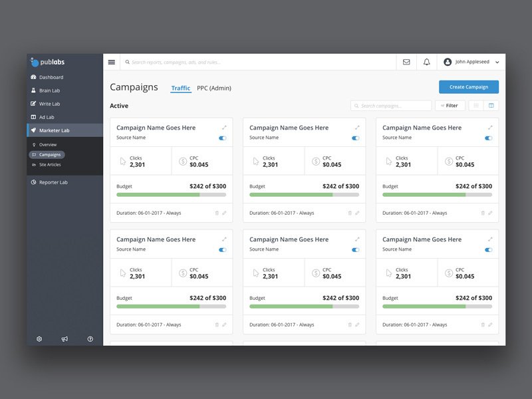Delete the top-left campaign via trash icon

217,213
